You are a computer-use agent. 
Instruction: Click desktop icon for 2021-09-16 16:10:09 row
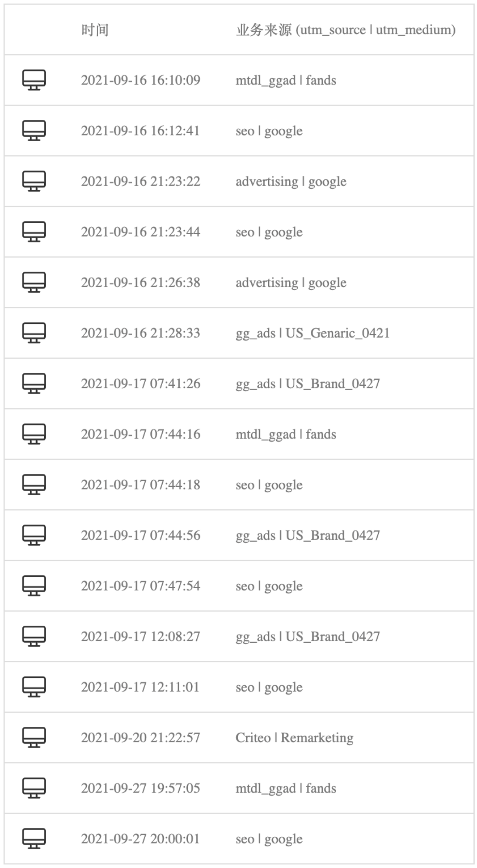tap(34, 80)
